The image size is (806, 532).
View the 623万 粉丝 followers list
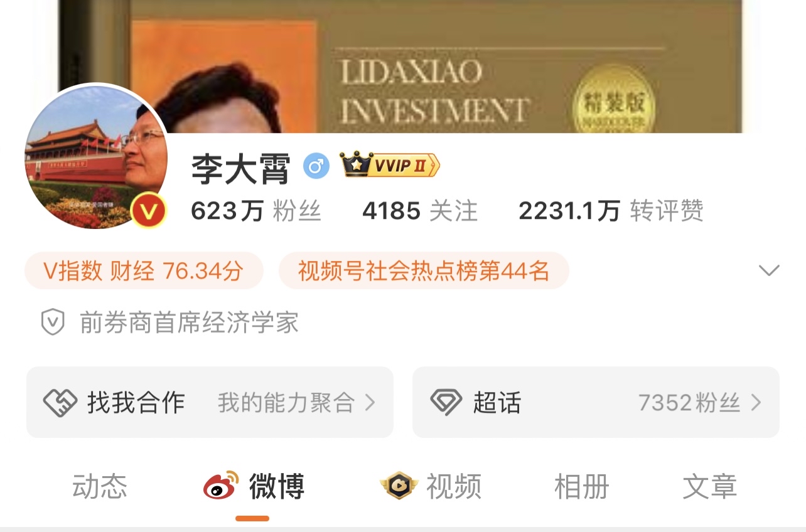click(x=256, y=211)
